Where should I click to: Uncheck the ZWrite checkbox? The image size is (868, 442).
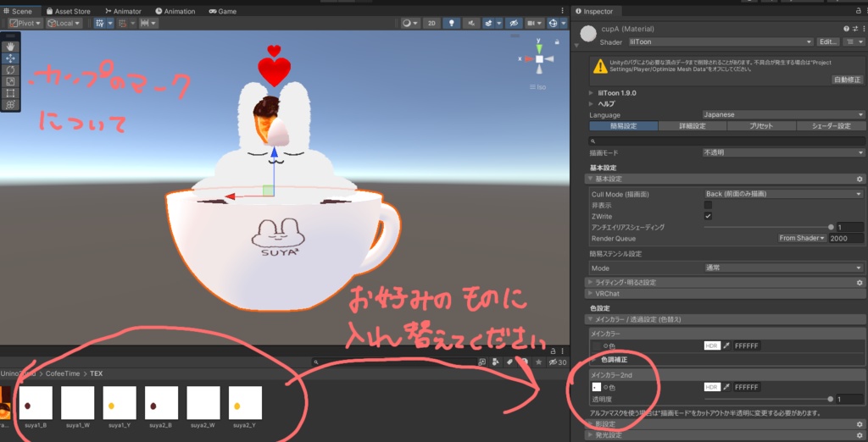[708, 216]
